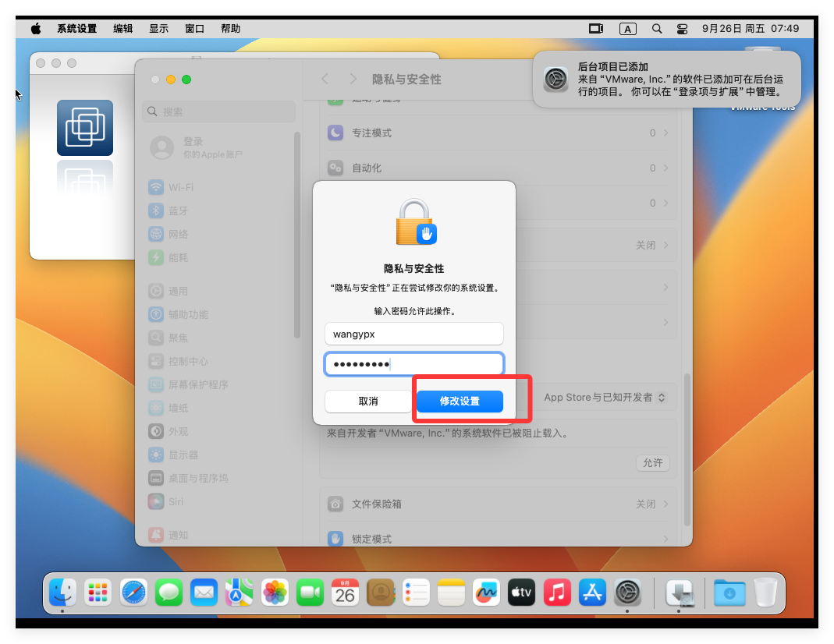Select Siri in the sidebar

click(218, 501)
